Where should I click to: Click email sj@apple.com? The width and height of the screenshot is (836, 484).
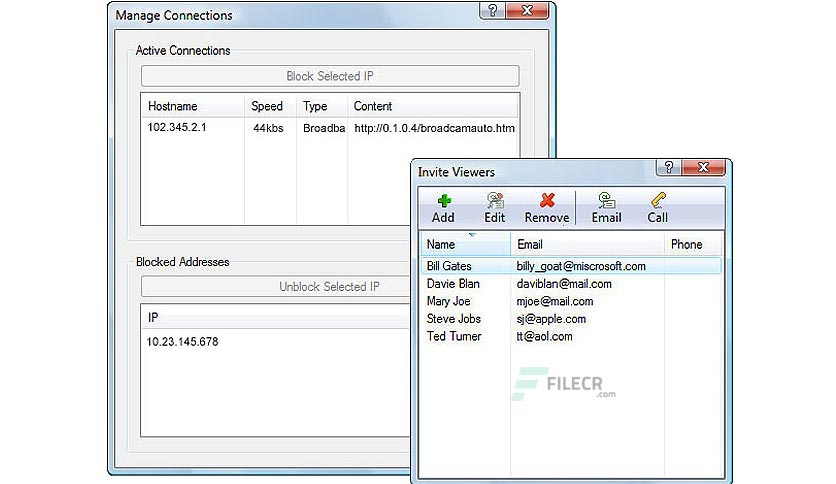(551, 319)
